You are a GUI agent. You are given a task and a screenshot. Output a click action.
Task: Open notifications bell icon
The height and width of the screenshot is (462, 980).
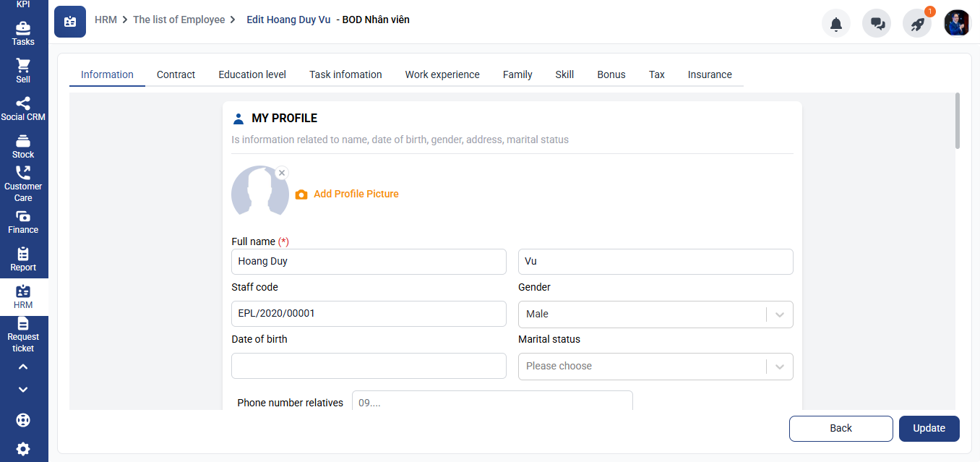pos(836,24)
